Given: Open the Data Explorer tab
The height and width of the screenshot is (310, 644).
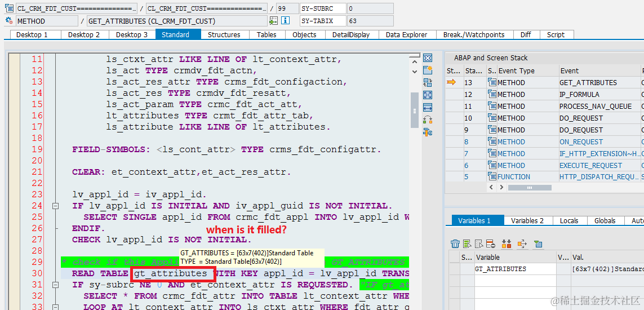Looking at the screenshot, I should tap(407, 35).
